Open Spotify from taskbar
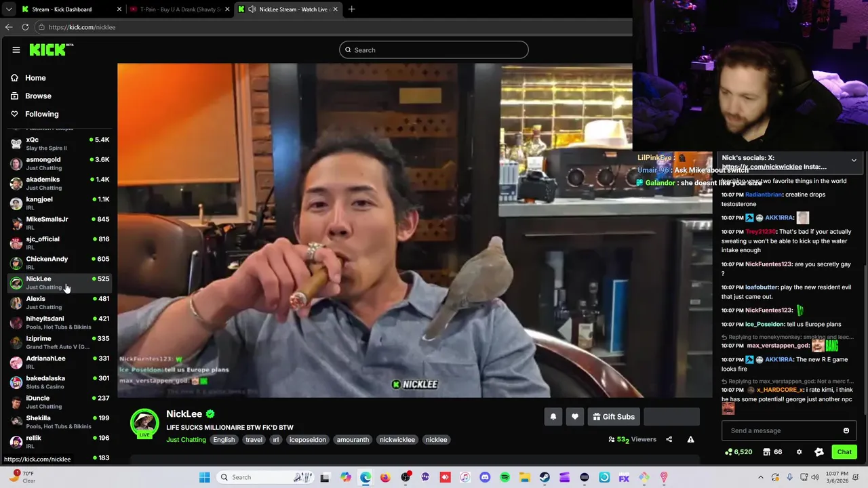Screen dimensions: 868x488 click(x=505, y=477)
